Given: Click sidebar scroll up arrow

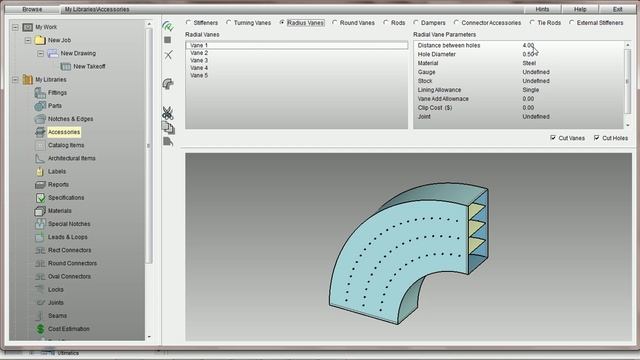Looking at the screenshot, I should (149, 24).
